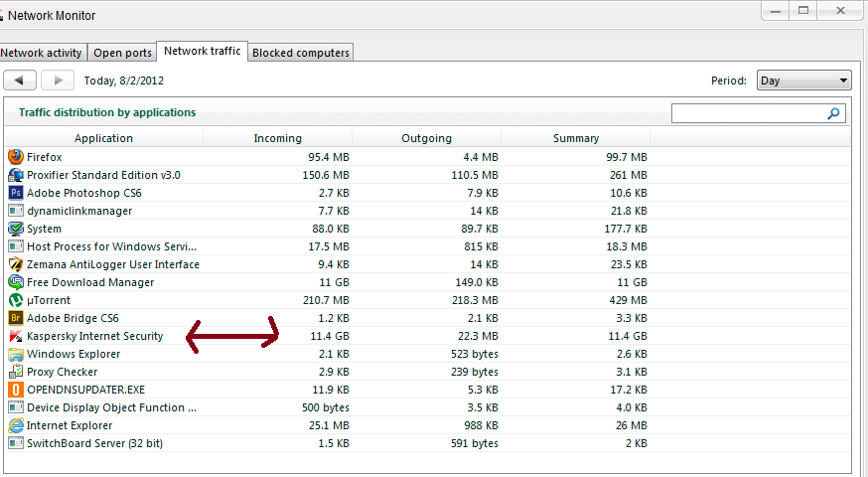Screen dimensions: 868x477
Task: Click Host Process for Windows Servi... text
Action: (x=112, y=246)
